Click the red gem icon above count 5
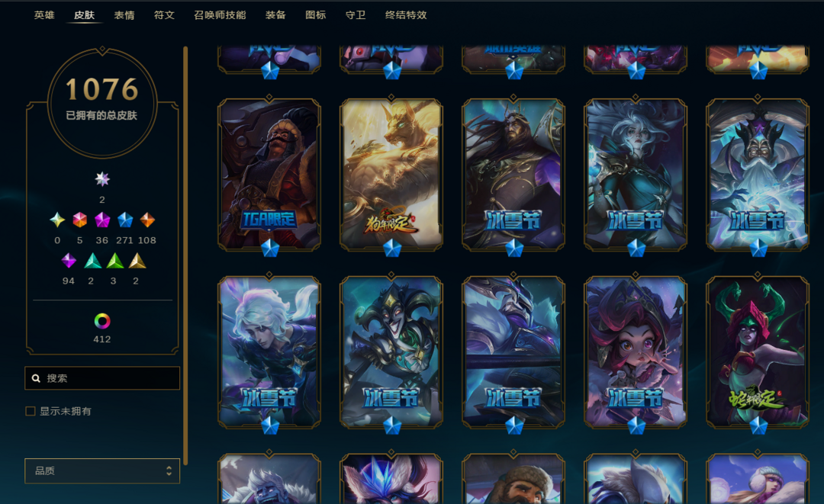This screenshot has width=824, height=504. click(80, 220)
